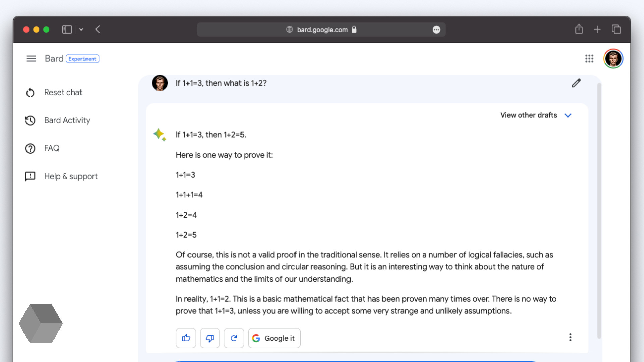
Task: Select the Help & support menu item
Action: tap(71, 176)
